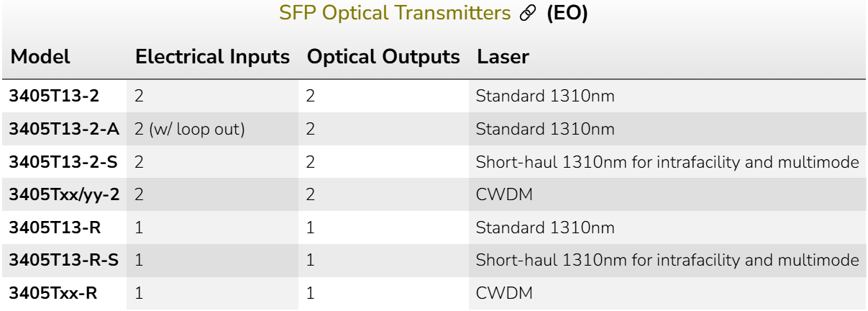Screen dimensions: 868x311
Task: Click the 3405T13-2-S model name
Action: tap(63, 163)
